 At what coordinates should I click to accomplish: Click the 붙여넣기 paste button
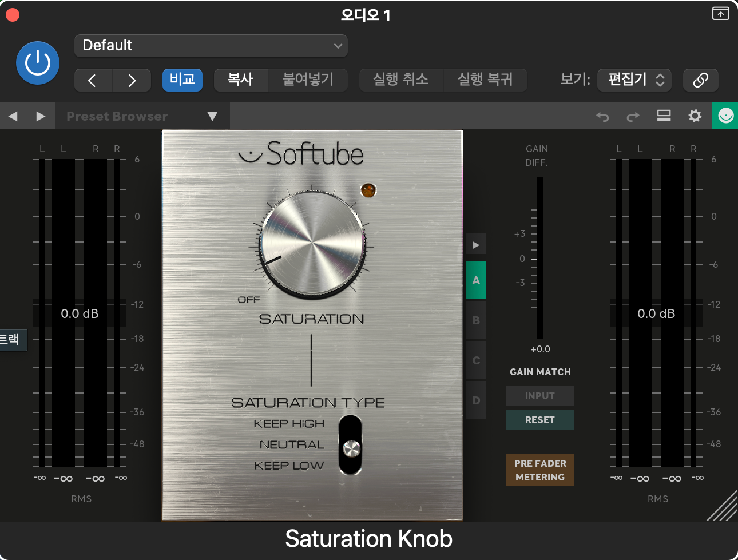308,80
